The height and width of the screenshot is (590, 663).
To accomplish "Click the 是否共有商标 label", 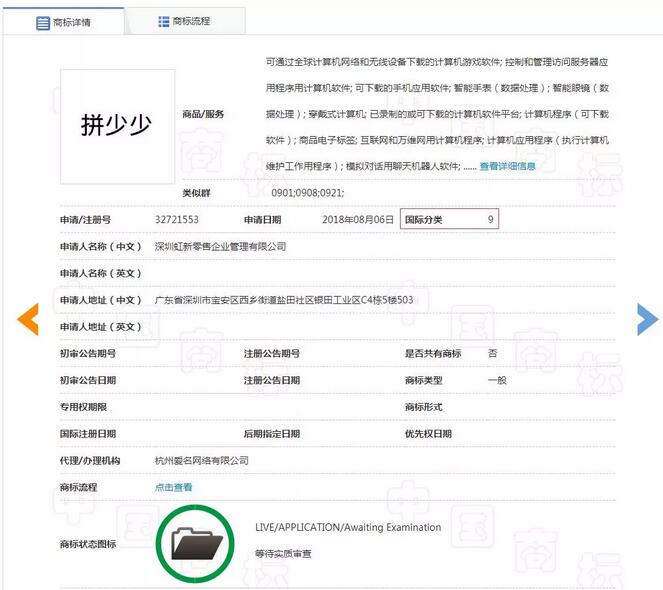I will 433,354.
